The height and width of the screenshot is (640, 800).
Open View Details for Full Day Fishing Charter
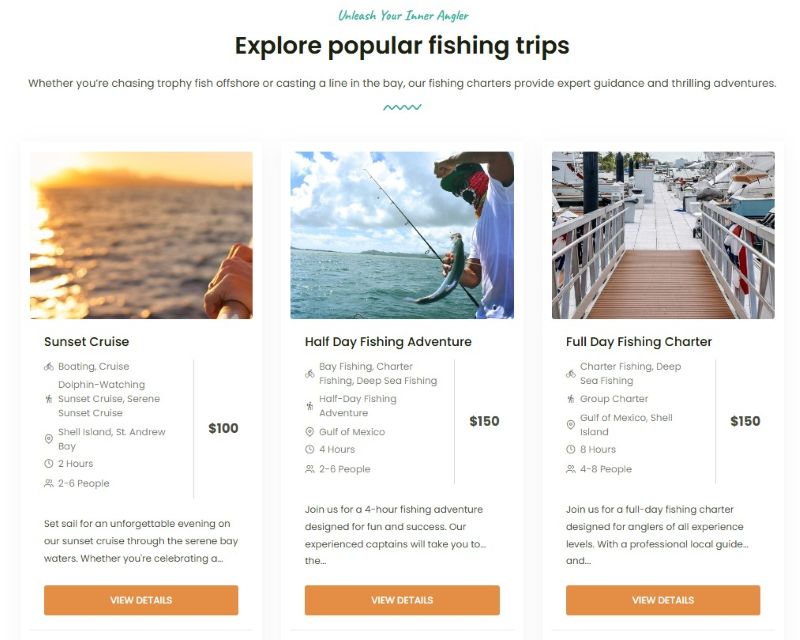click(663, 600)
